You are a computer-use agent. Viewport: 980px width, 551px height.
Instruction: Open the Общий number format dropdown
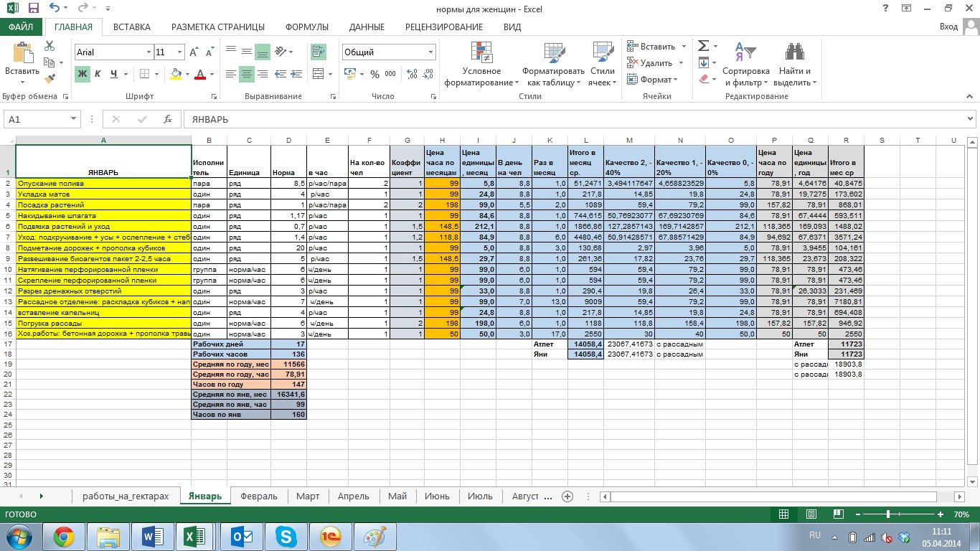pyautogui.click(x=431, y=52)
